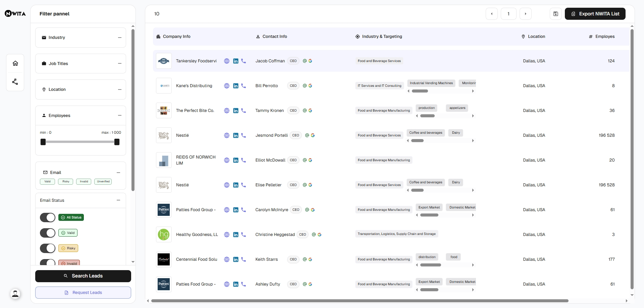Click the employees max slider handle
The width and height of the screenshot is (644, 308).
(x=117, y=142)
